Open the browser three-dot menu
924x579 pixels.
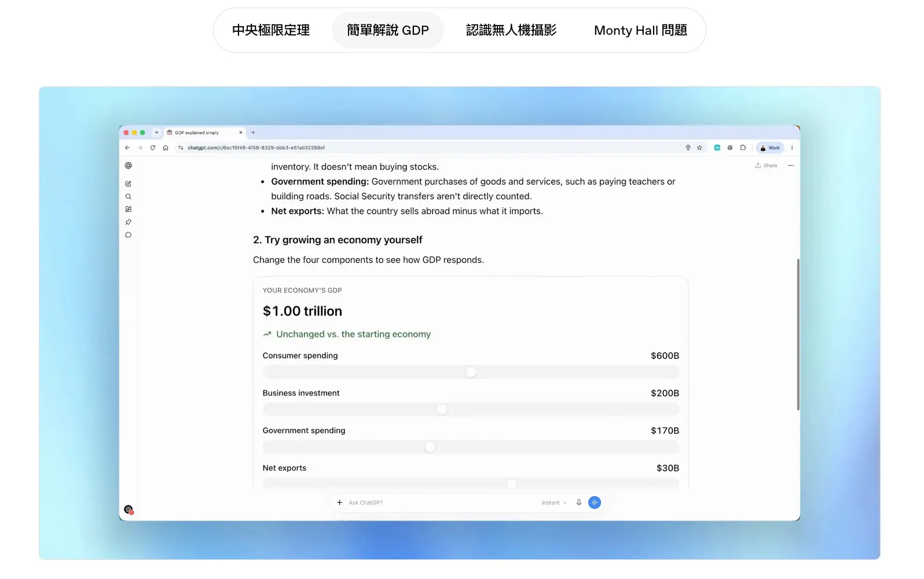[x=792, y=148]
